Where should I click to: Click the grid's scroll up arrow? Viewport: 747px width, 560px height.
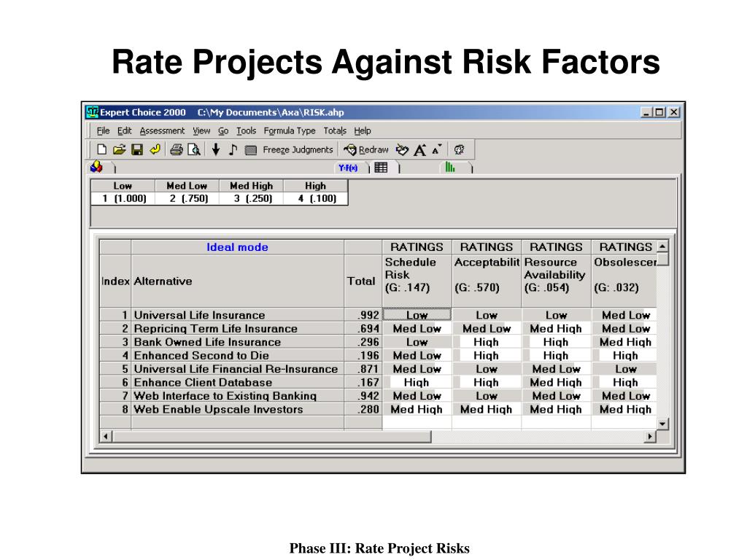pos(662,246)
